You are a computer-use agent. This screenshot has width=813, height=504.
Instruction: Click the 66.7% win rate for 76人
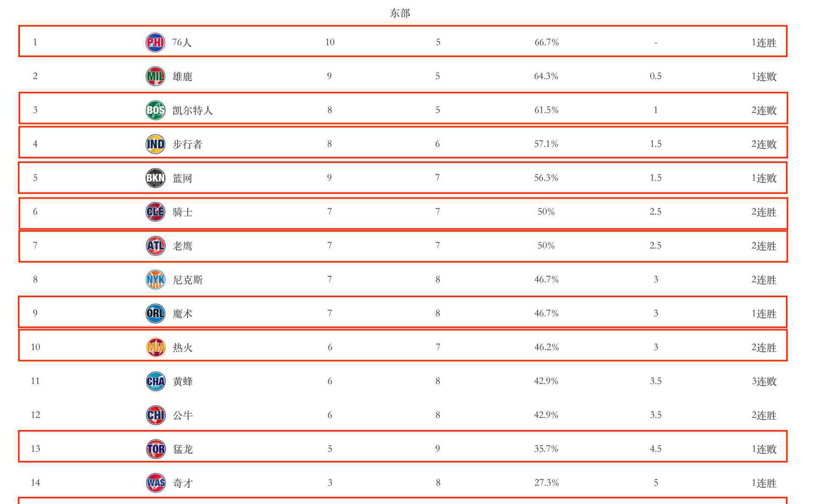(547, 42)
